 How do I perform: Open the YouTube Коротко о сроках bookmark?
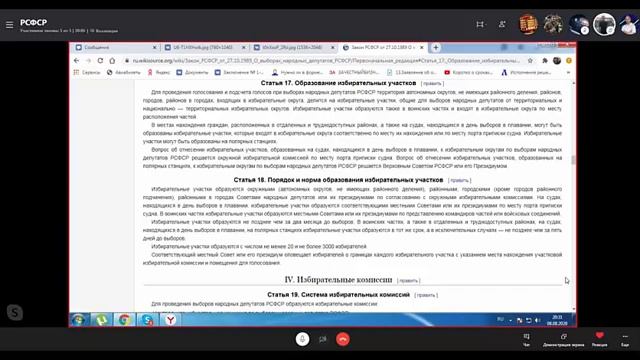[469, 72]
